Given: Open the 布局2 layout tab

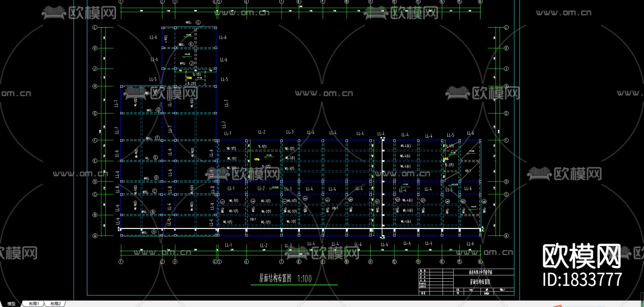Looking at the screenshot, I should coord(55,304).
